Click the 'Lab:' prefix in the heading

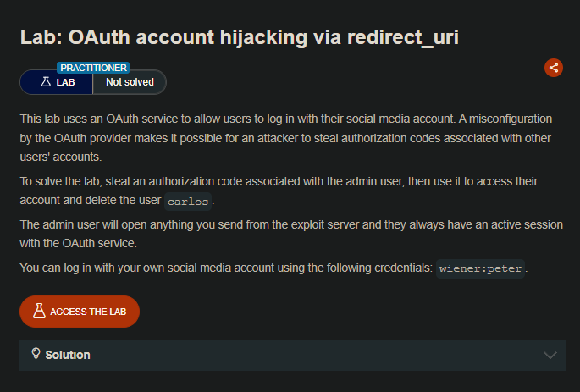41,36
